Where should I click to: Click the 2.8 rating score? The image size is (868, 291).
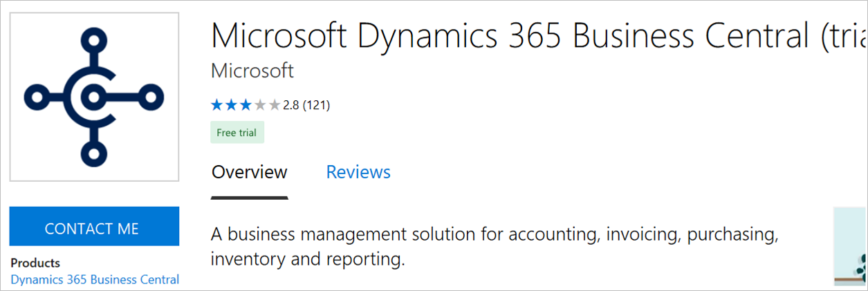tap(290, 106)
